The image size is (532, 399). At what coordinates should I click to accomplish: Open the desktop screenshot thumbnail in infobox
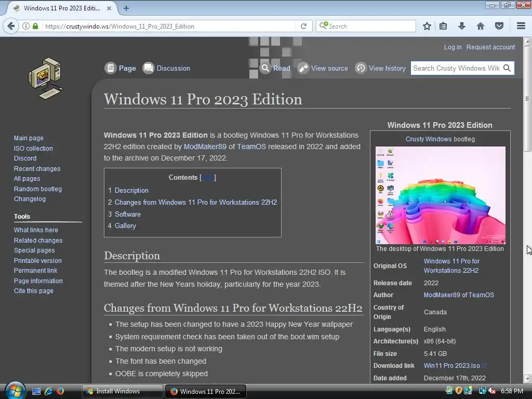(441, 195)
